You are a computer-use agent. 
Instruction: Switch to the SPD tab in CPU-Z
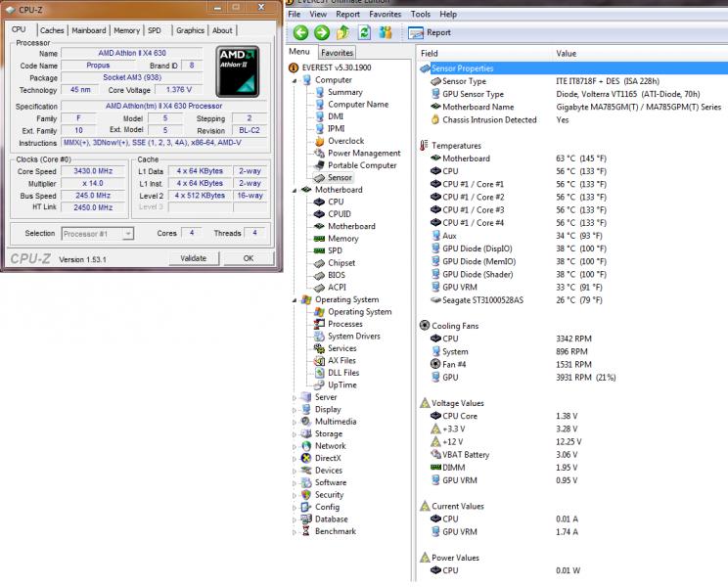pos(155,30)
